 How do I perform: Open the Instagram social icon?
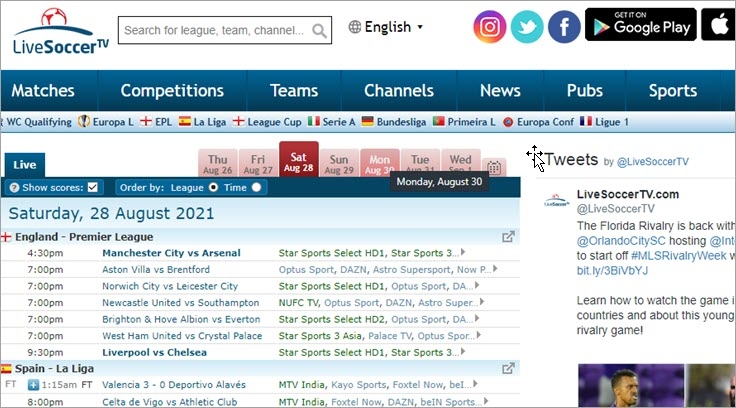point(490,27)
